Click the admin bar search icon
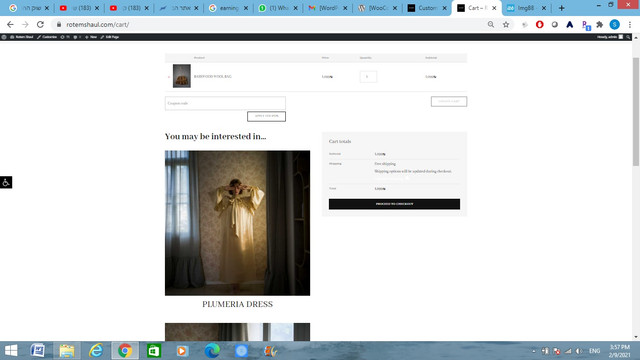This screenshot has width=640, height=360. pos(628,37)
